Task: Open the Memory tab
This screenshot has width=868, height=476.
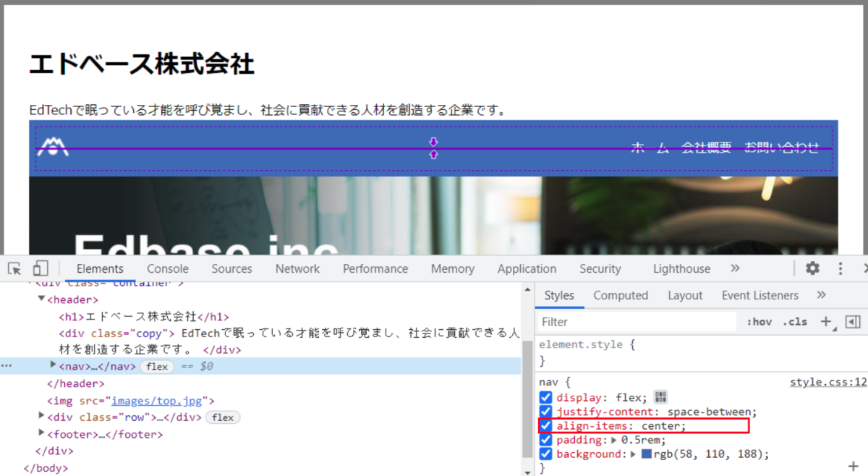Action: [453, 268]
